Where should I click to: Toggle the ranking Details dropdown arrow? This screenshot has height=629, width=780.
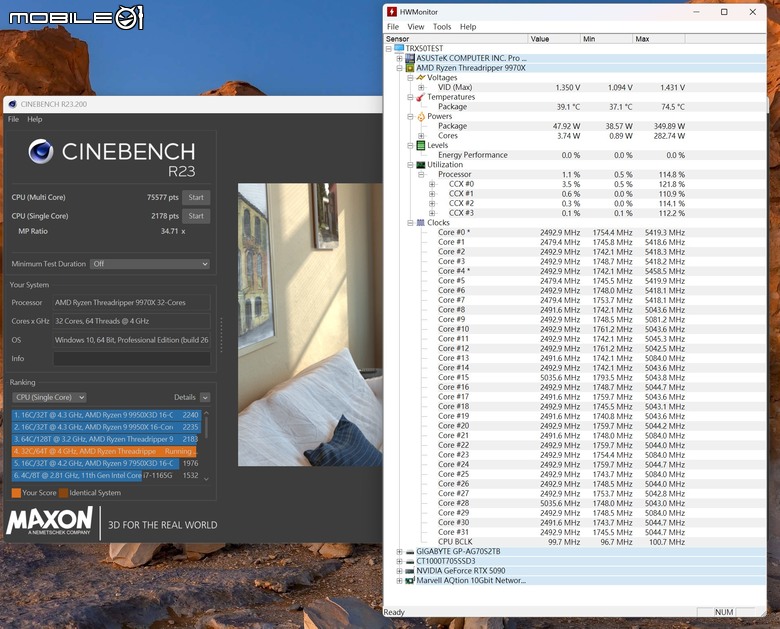(205, 397)
